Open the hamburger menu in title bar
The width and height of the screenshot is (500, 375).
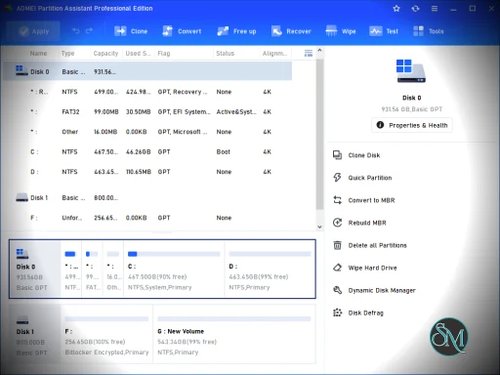(434, 8)
